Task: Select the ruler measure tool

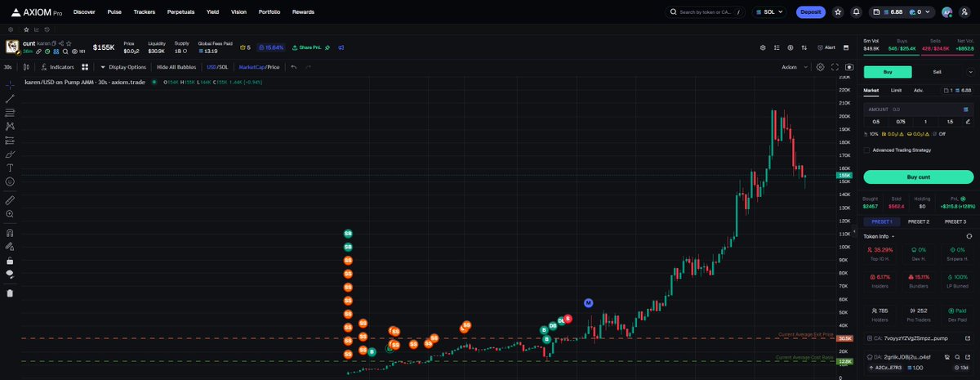Action: (x=10, y=199)
